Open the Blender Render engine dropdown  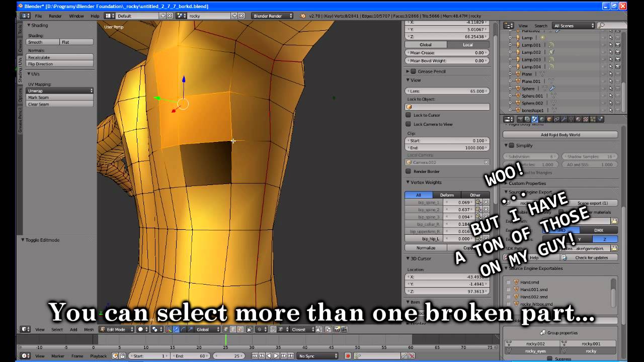coord(272,16)
